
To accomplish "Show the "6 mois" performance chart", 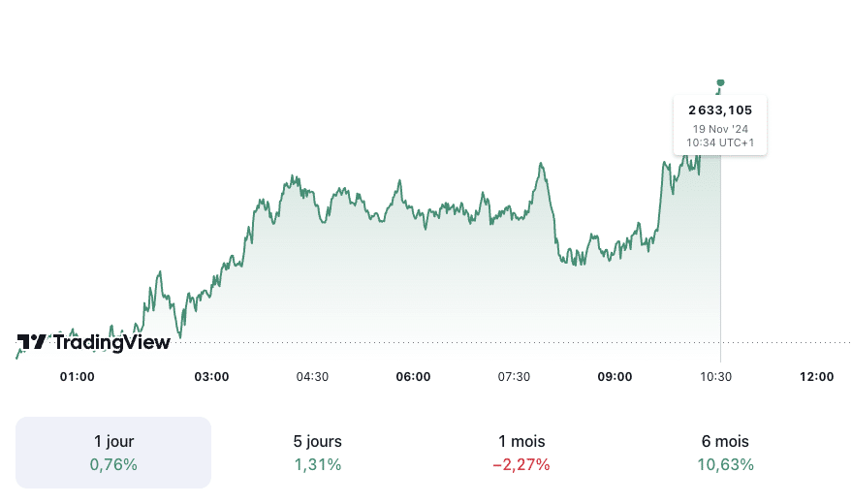I will pos(725,453).
